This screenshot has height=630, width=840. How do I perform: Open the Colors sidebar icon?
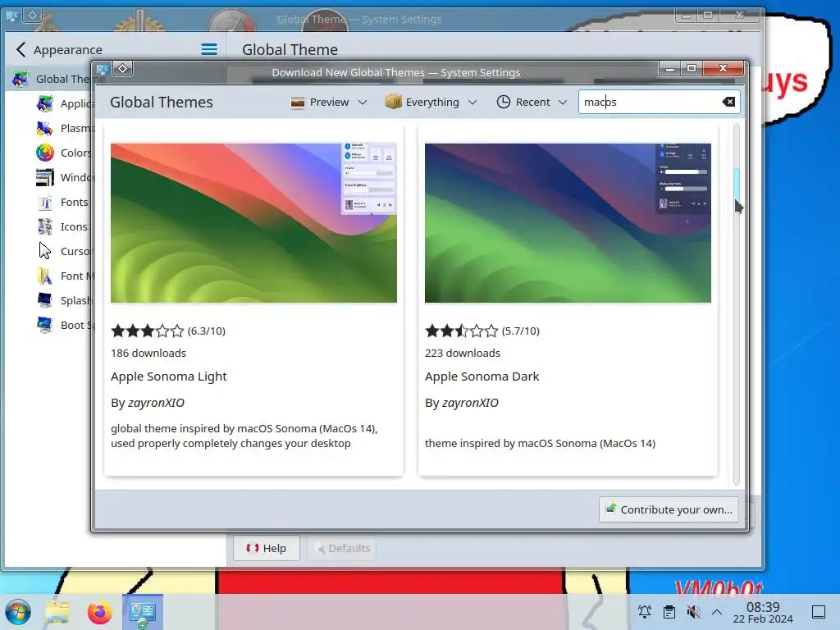(x=45, y=153)
